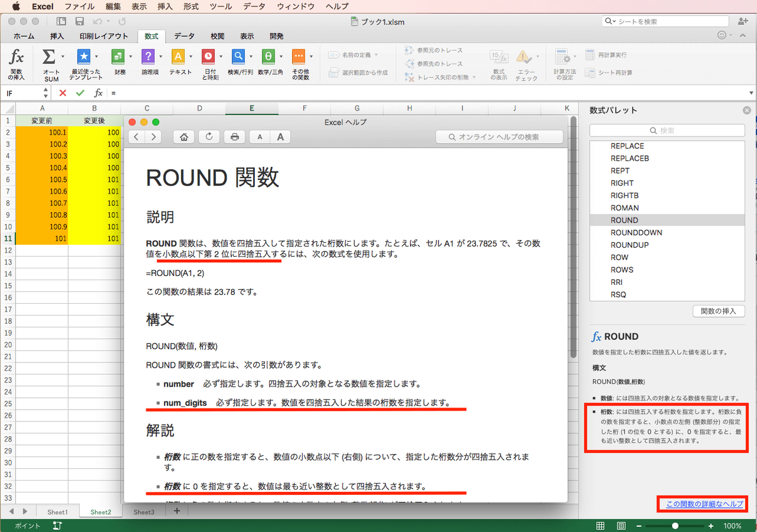Click the zoom in plus button
Image resolution: width=757 pixels, height=532 pixels.
click(x=711, y=525)
